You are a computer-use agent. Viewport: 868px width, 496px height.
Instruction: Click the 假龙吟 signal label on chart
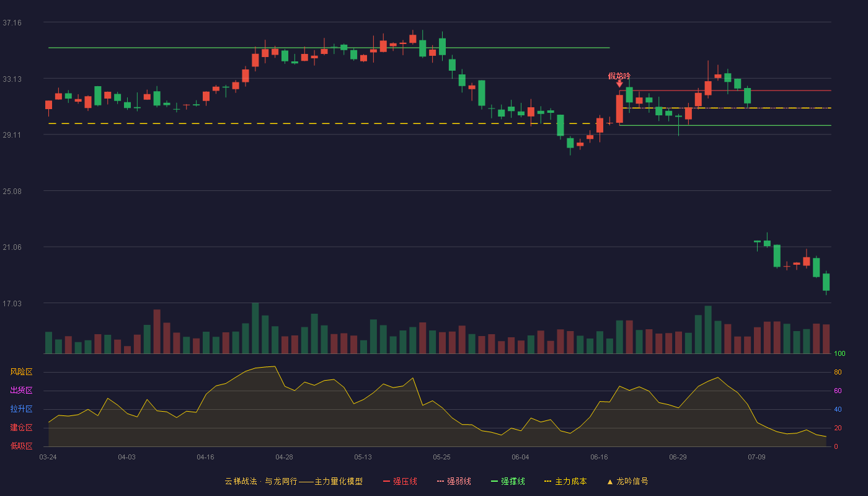619,76
